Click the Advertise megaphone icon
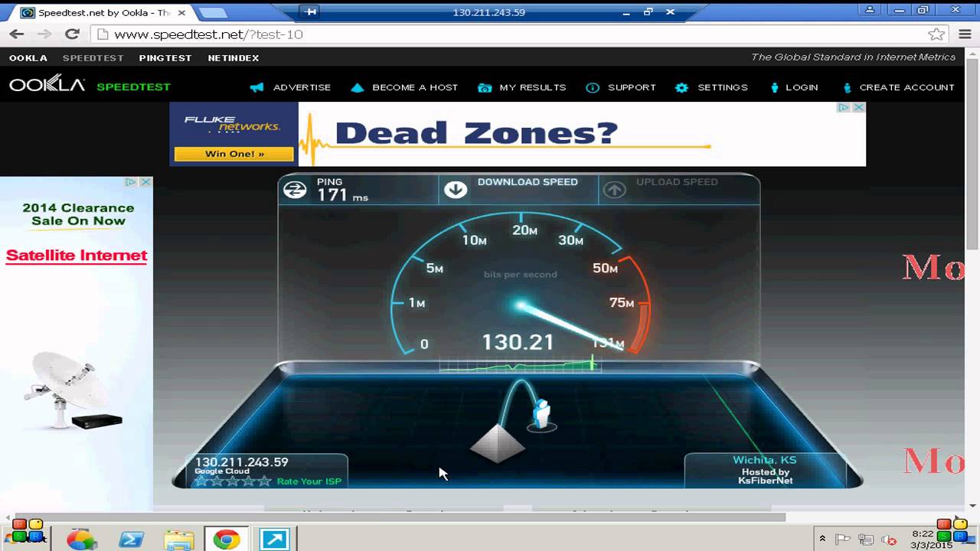The width and height of the screenshot is (980, 551). [257, 88]
